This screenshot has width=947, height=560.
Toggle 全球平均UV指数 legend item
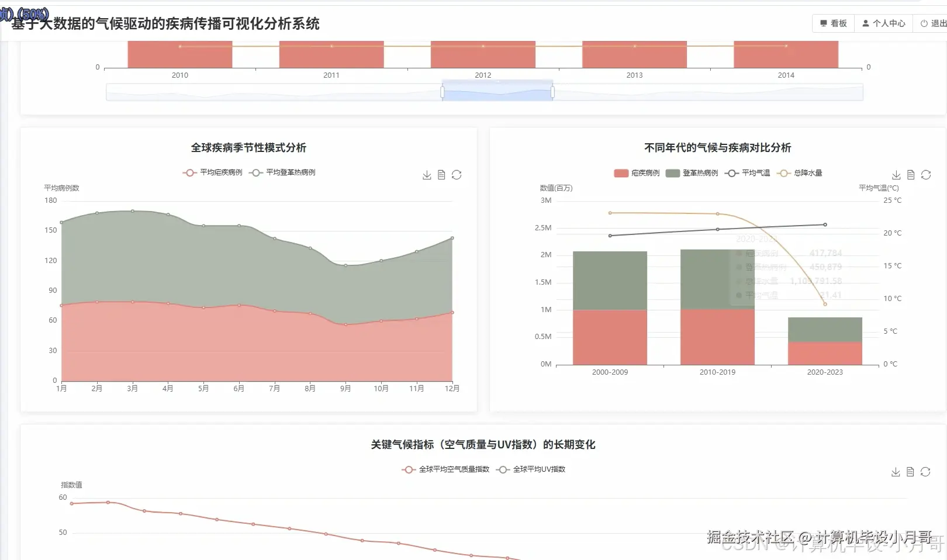click(531, 469)
